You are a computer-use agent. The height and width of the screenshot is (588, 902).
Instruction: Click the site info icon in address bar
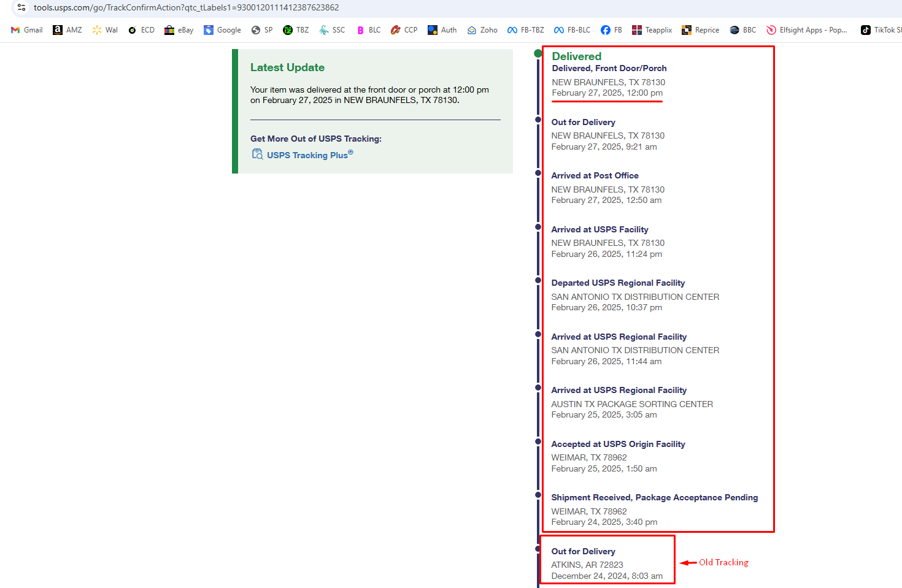pyautogui.click(x=21, y=7)
